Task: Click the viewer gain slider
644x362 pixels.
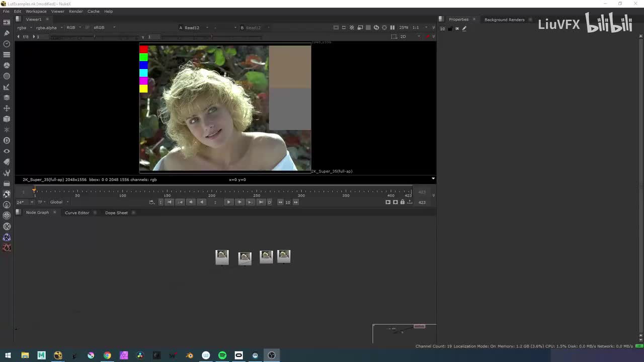Action: tap(96, 37)
